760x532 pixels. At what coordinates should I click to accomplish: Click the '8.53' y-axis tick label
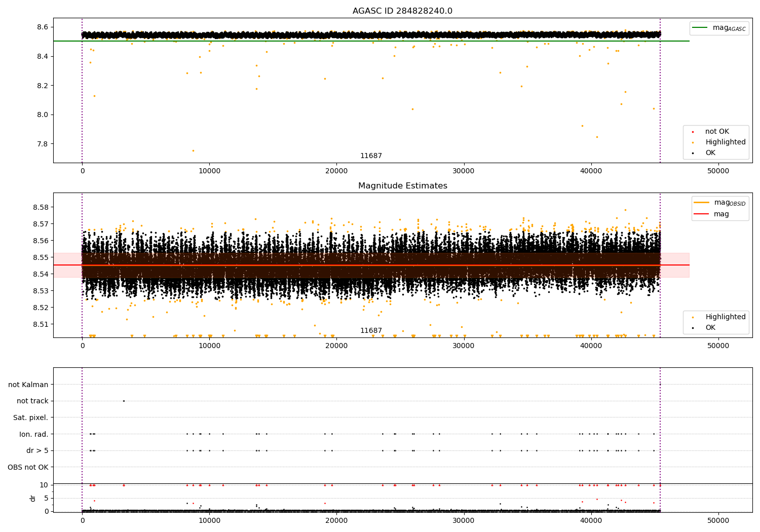[x=41, y=291]
